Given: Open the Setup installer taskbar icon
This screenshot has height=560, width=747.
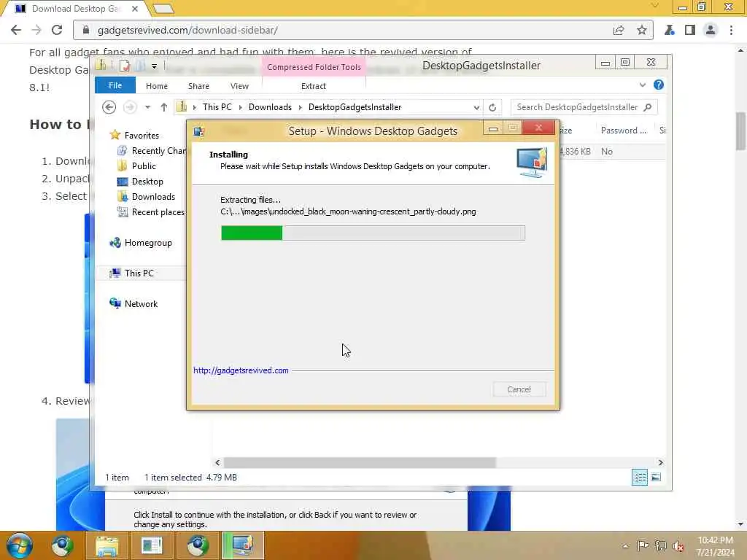Looking at the screenshot, I should click(242, 545).
